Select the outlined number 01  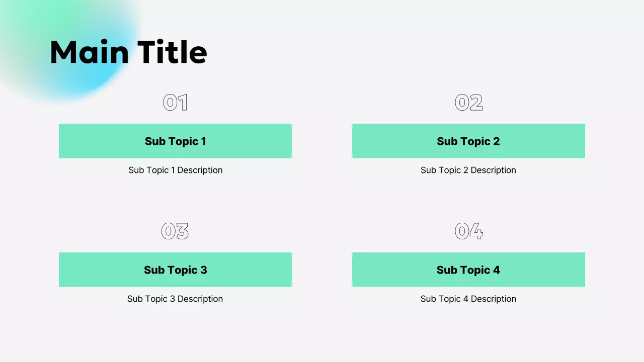point(175,103)
